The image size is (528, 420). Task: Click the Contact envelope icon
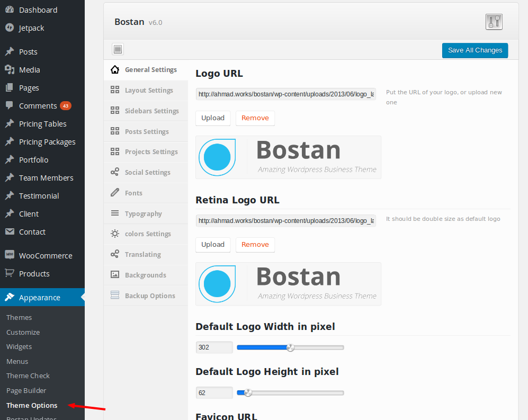[10, 232]
